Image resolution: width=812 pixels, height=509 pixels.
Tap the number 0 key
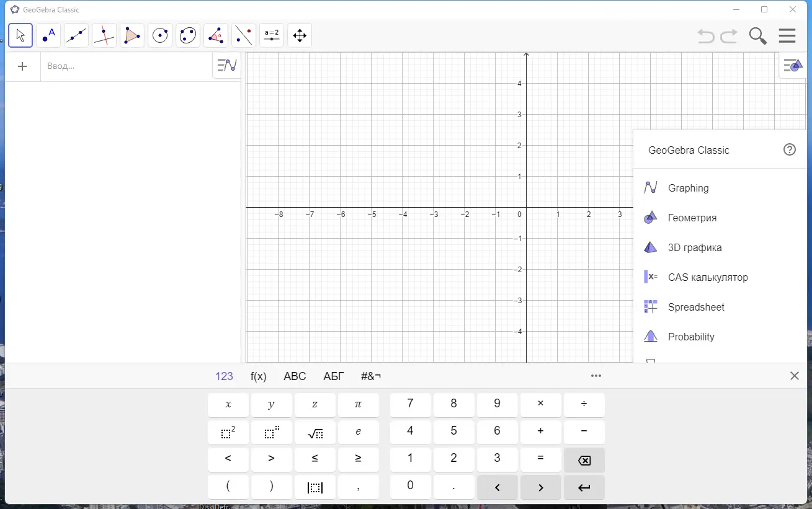click(x=410, y=487)
